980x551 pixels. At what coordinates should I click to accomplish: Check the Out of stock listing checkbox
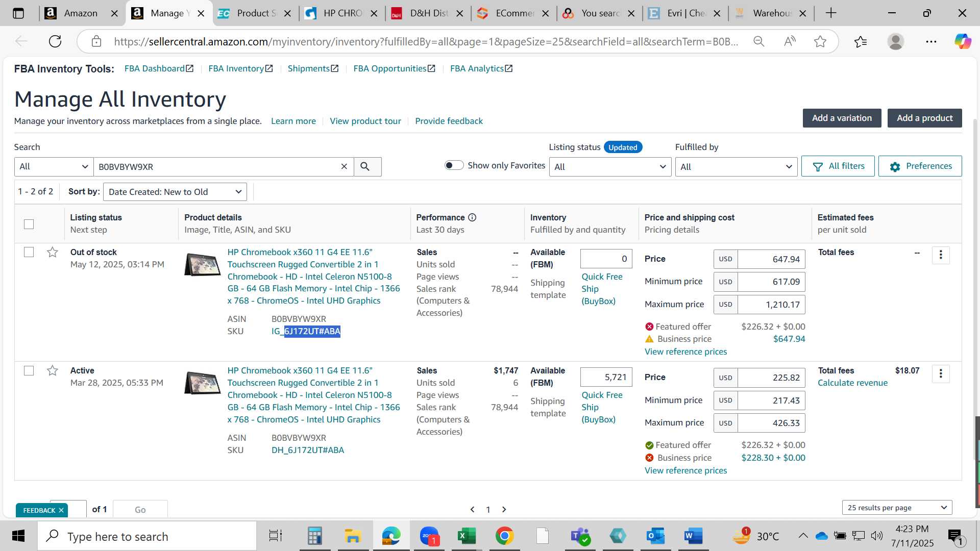pos(29,252)
